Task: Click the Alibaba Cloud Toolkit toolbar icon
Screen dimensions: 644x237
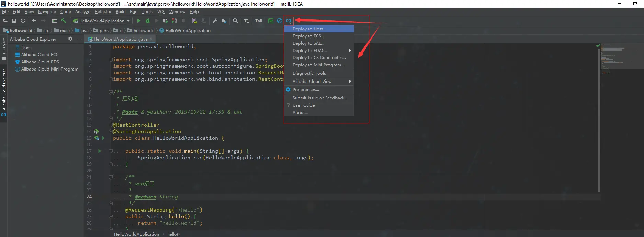Action: click(x=289, y=21)
